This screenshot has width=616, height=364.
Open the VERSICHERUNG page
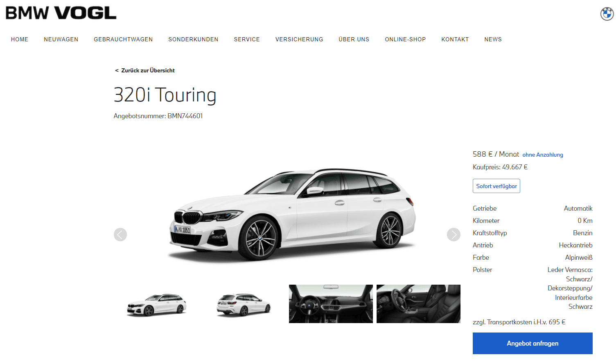coord(299,39)
